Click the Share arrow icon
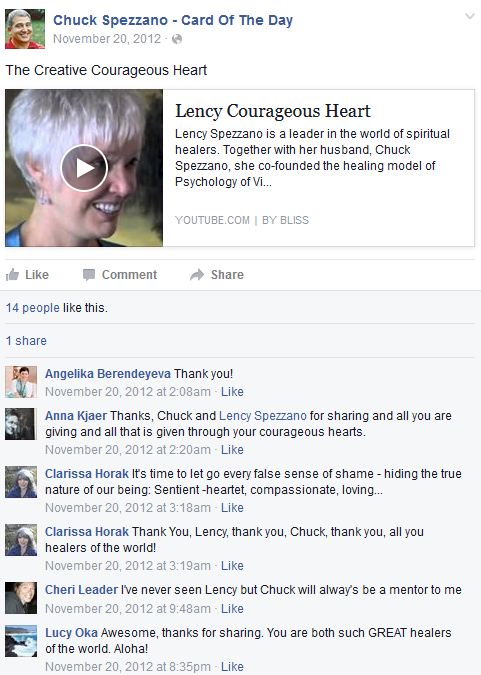This screenshot has width=481, height=675. (x=197, y=275)
